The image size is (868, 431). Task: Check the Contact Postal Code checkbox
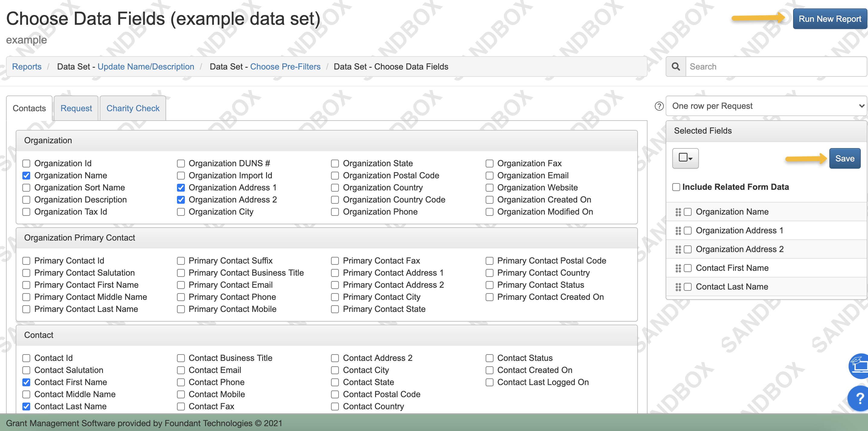point(335,394)
